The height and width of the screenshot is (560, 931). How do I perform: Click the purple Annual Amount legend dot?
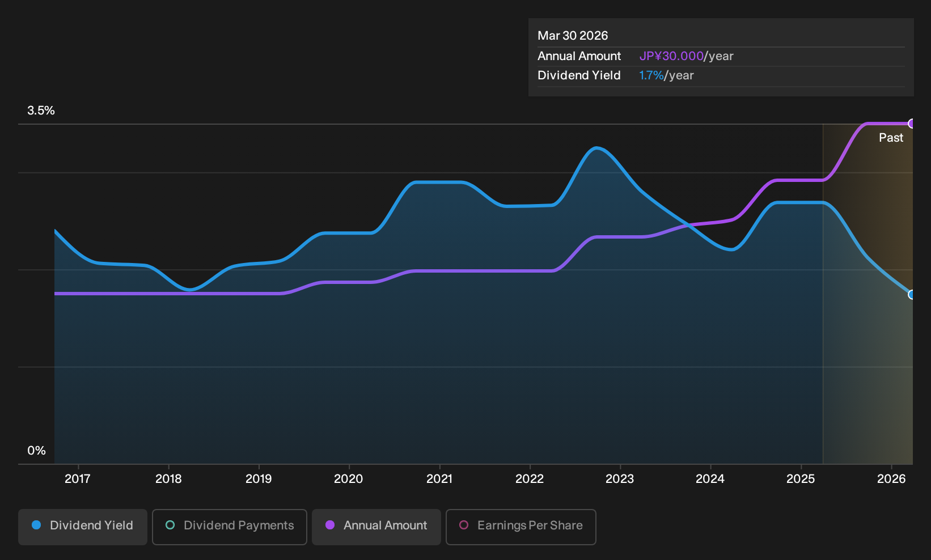330,525
